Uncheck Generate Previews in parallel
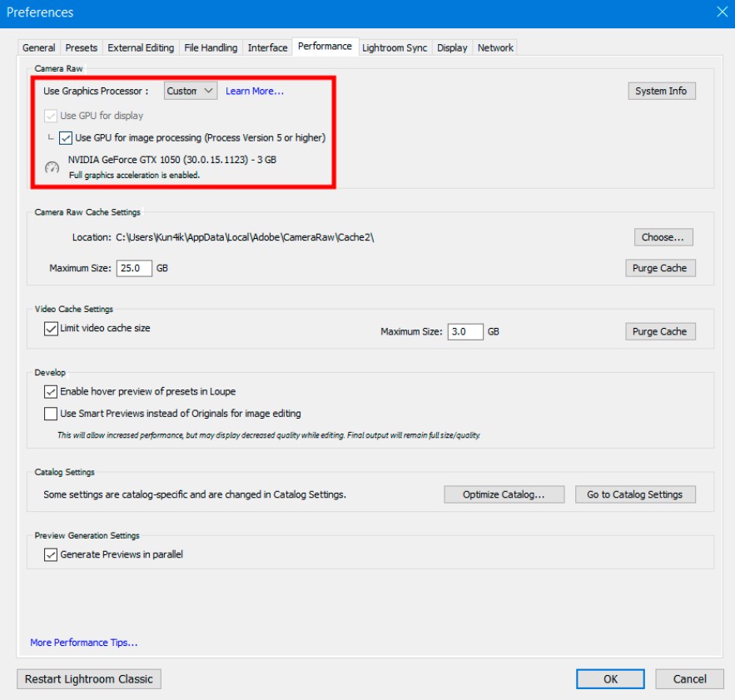 (x=51, y=554)
